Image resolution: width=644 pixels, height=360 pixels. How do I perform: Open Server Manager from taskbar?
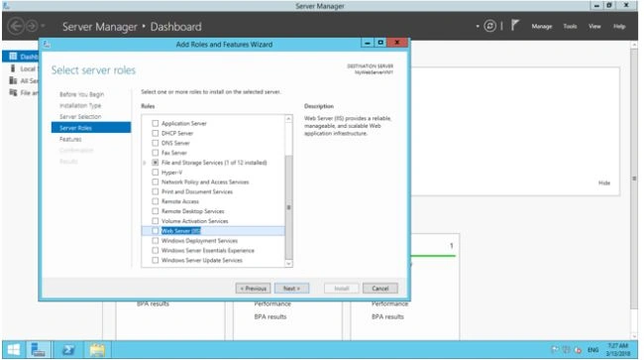(39, 350)
